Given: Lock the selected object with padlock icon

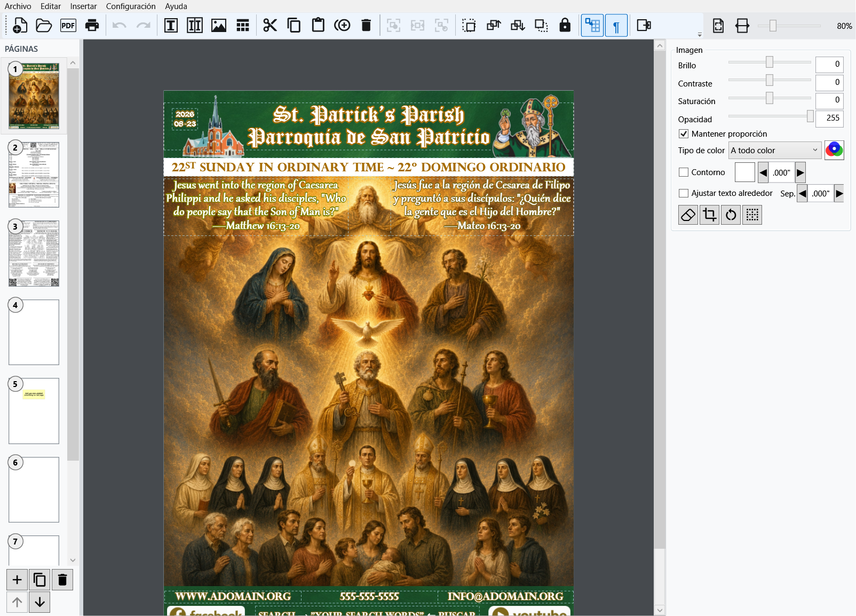Looking at the screenshot, I should (x=565, y=25).
